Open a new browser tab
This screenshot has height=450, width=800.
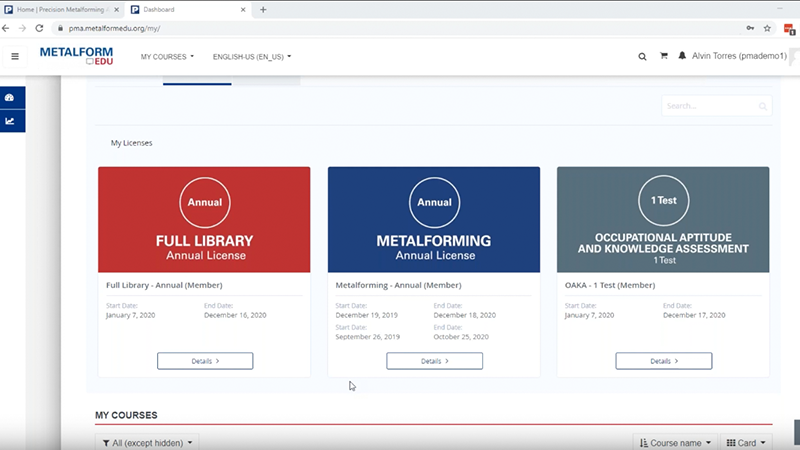point(263,9)
